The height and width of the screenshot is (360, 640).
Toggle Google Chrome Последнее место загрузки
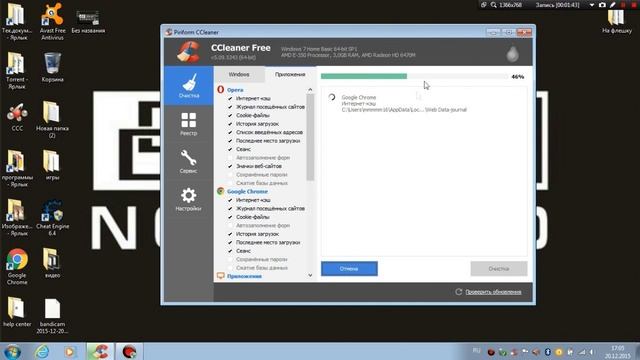coord(230,242)
